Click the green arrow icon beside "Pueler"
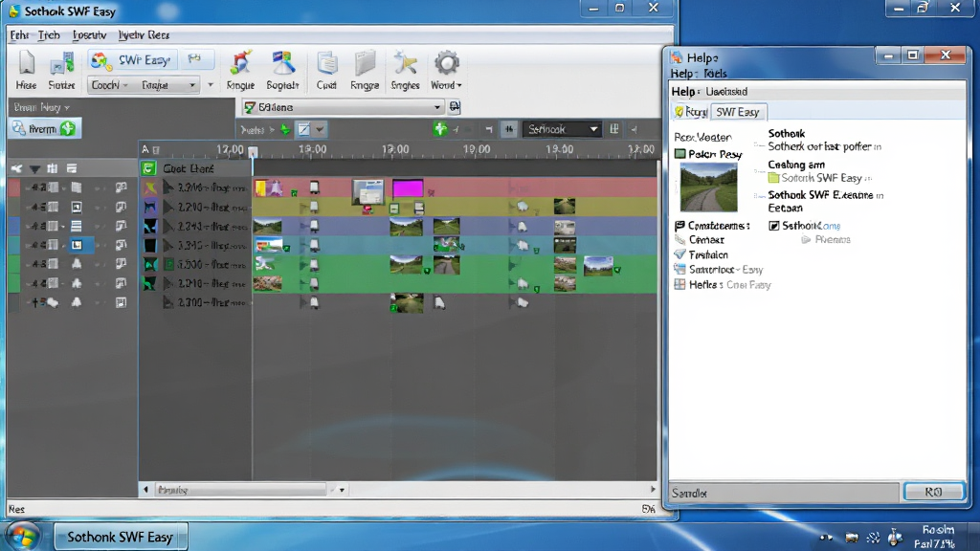 pyautogui.click(x=285, y=129)
